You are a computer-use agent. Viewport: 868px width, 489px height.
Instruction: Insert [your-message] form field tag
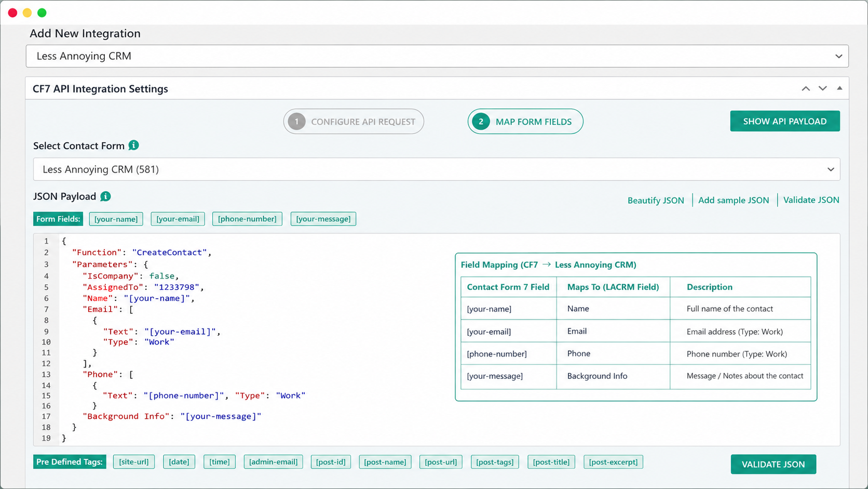[x=323, y=219]
